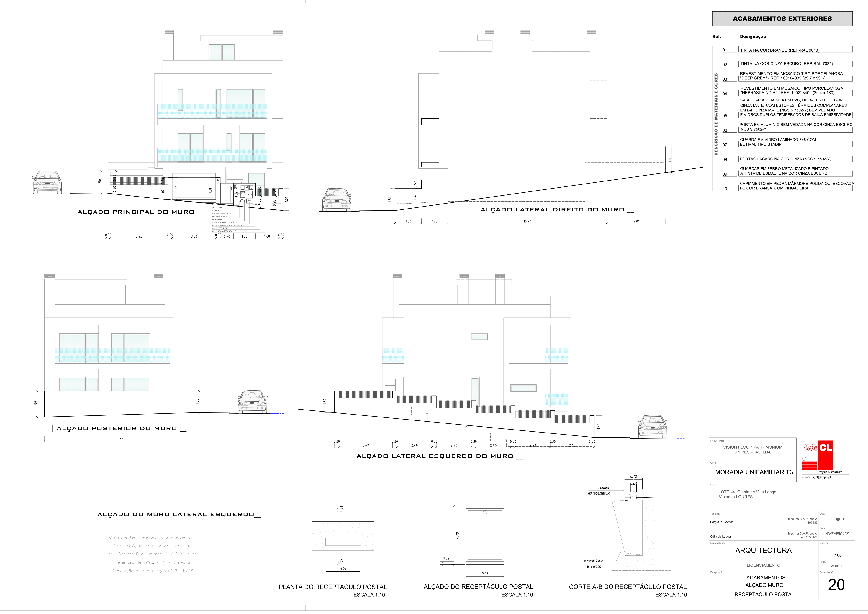Click the ACABAMENTOS EXTERIORES header
This screenshot has height=614, width=868.
click(x=782, y=19)
